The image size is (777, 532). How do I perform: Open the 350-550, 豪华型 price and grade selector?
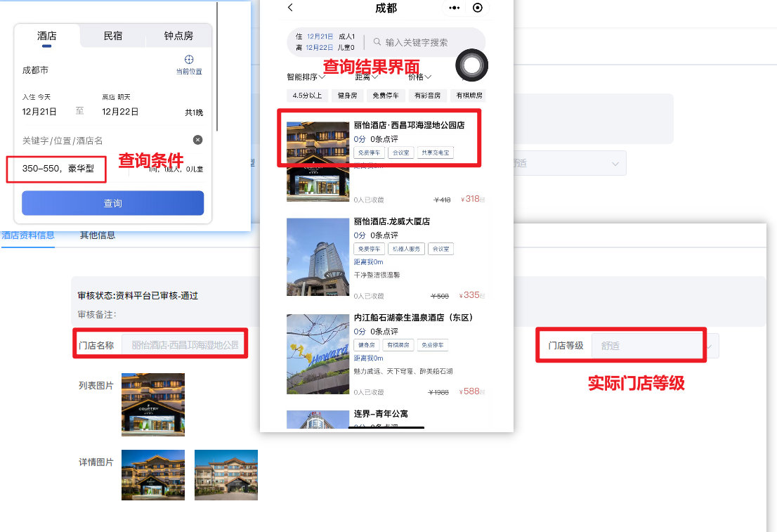click(58, 169)
